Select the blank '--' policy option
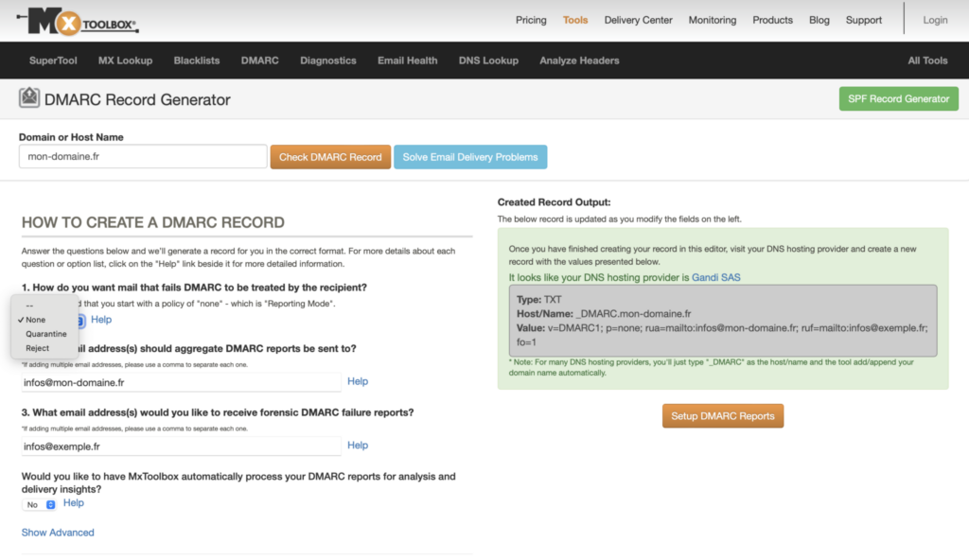Image resolution: width=969 pixels, height=560 pixels. (44, 306)
